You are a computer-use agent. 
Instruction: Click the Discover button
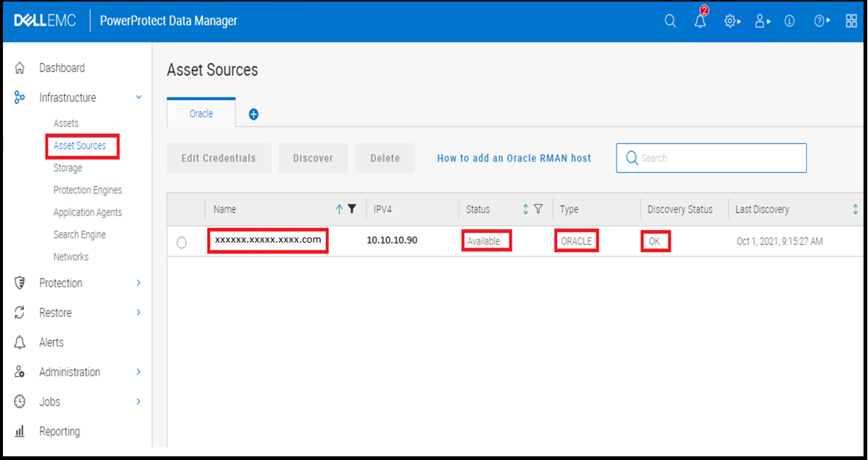click(x=313, y=158)
